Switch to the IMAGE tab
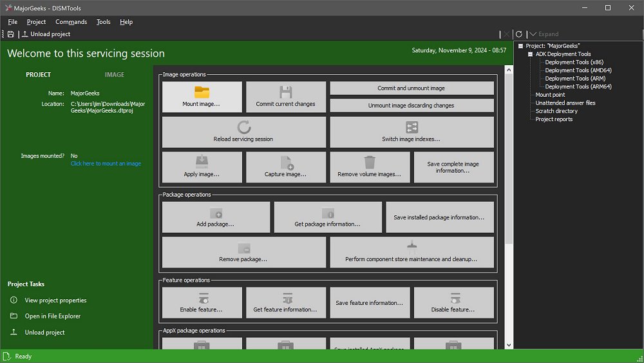The image size is (644, 363). pos(115,75)
